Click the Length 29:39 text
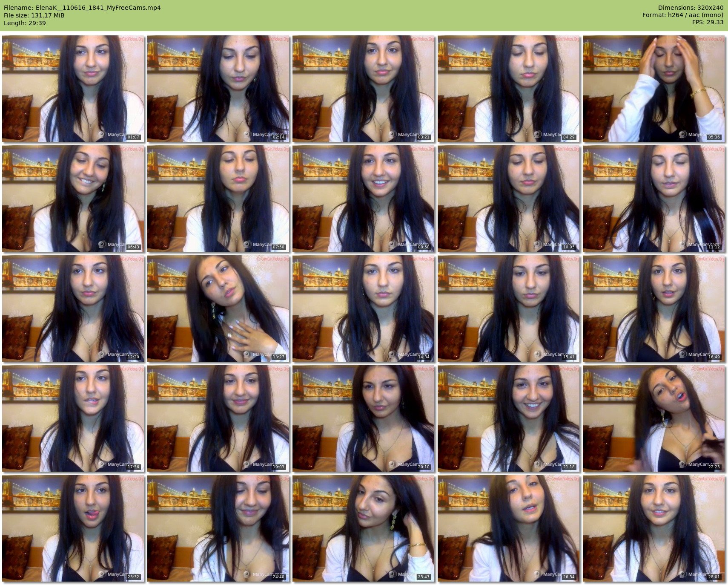Image resolution: width=728 pixels, height=585 pixels. tap(25, 23)
